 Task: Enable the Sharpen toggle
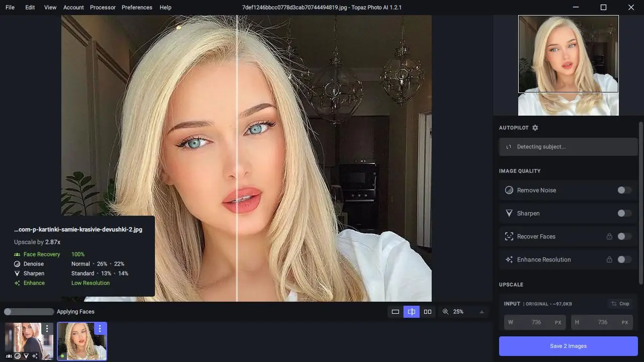click(624, 213)
